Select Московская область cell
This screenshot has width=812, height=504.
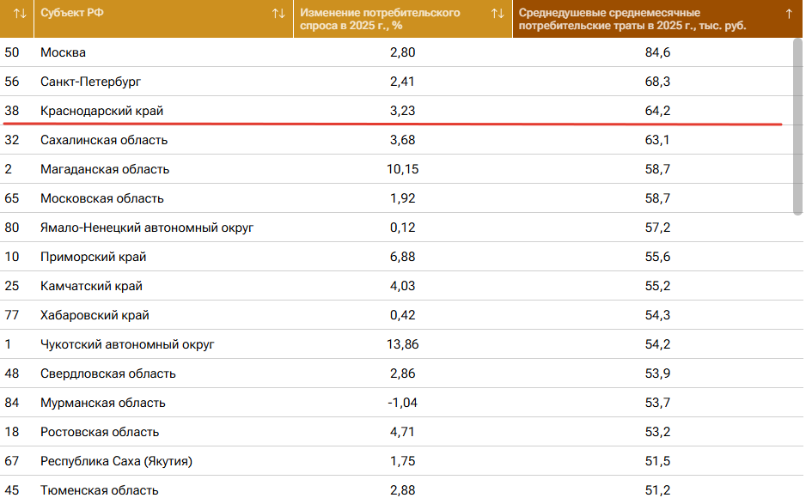click(x=102, y=198)
